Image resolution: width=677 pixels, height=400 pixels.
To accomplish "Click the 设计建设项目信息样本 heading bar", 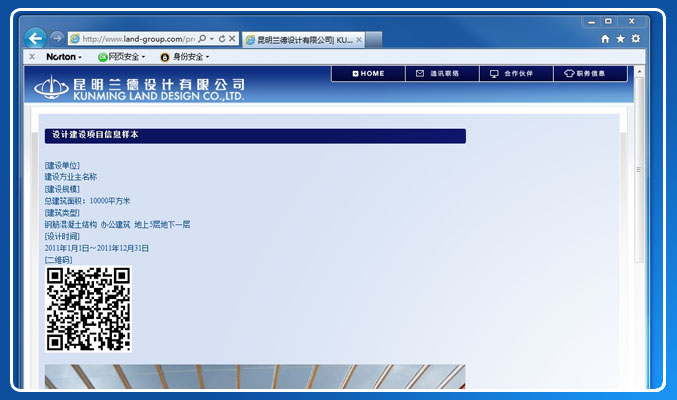I will pyautogui.click(x=255, y=136).
